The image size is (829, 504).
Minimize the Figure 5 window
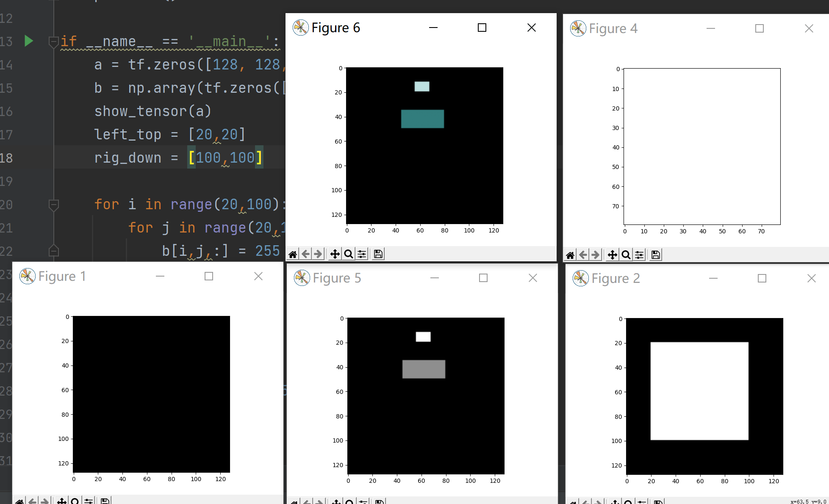(x=435, y=278)
